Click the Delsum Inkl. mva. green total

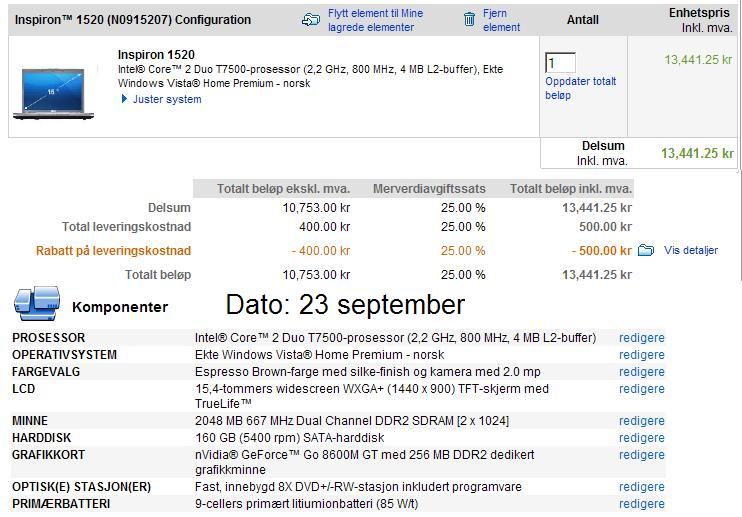coord(697,153)
